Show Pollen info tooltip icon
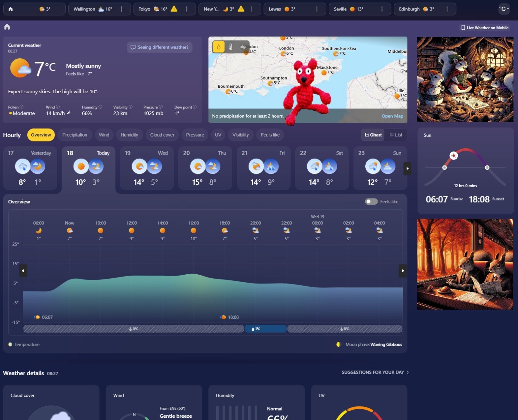 click(x=21, y=107)
